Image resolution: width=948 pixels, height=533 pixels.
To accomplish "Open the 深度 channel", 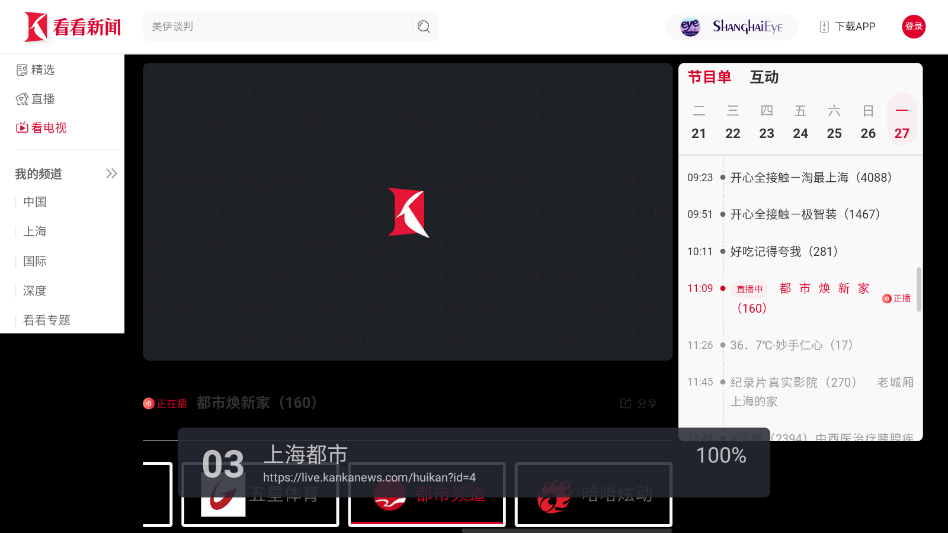I will 35,291.
